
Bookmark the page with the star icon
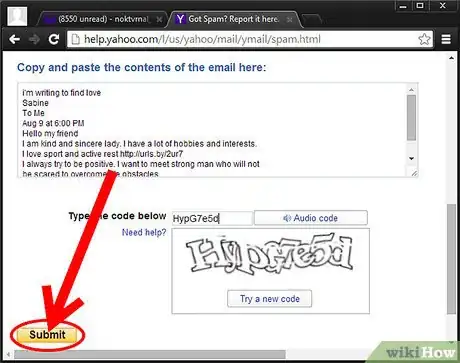424,39
